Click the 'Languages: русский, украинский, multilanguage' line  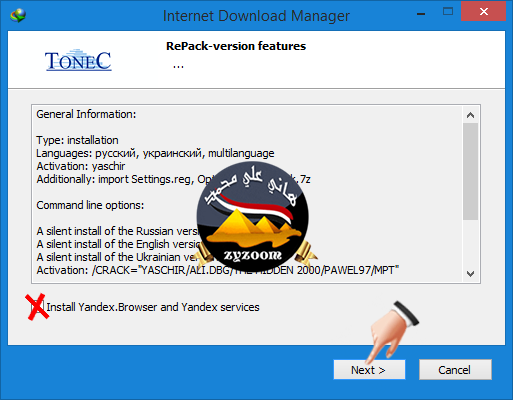[155, 153]
